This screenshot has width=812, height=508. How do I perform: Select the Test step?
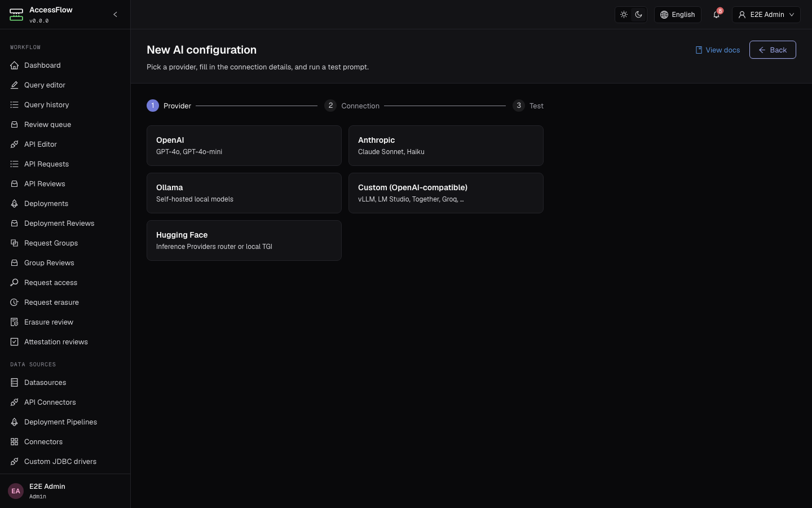(x=528, y=106)
